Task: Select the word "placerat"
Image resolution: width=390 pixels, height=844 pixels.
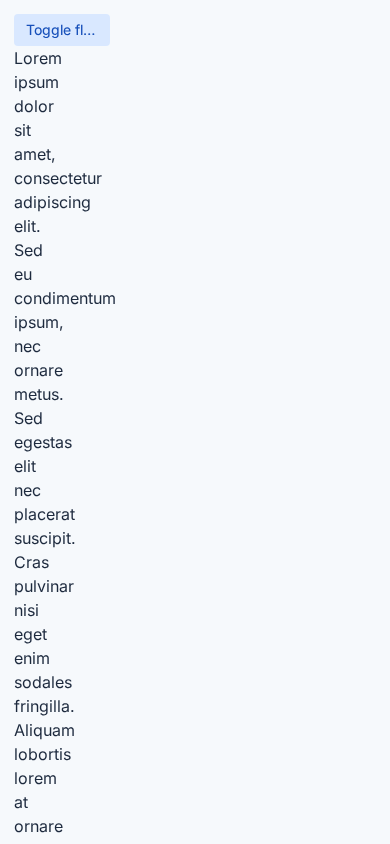Action: point(45,515)
